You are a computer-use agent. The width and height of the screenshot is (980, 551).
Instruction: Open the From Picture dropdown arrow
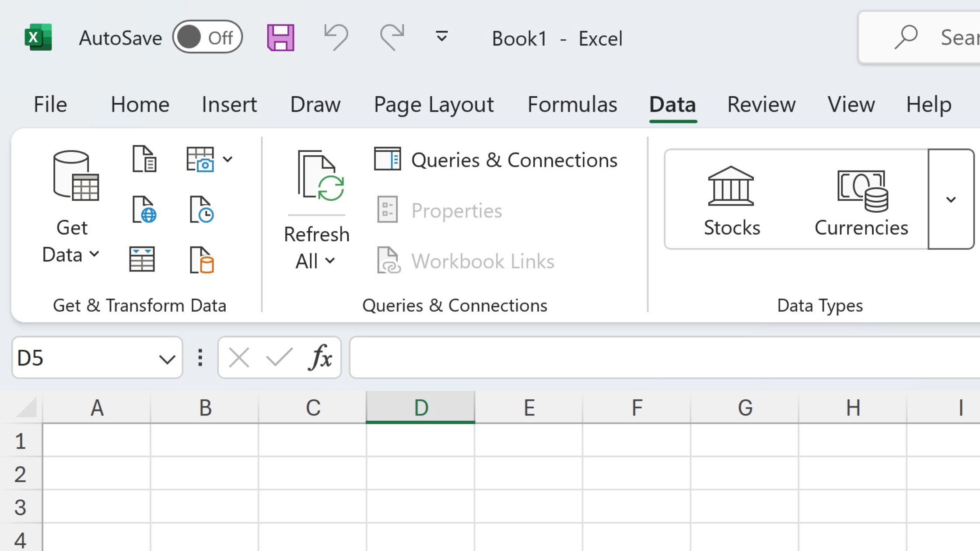(227, 159)
